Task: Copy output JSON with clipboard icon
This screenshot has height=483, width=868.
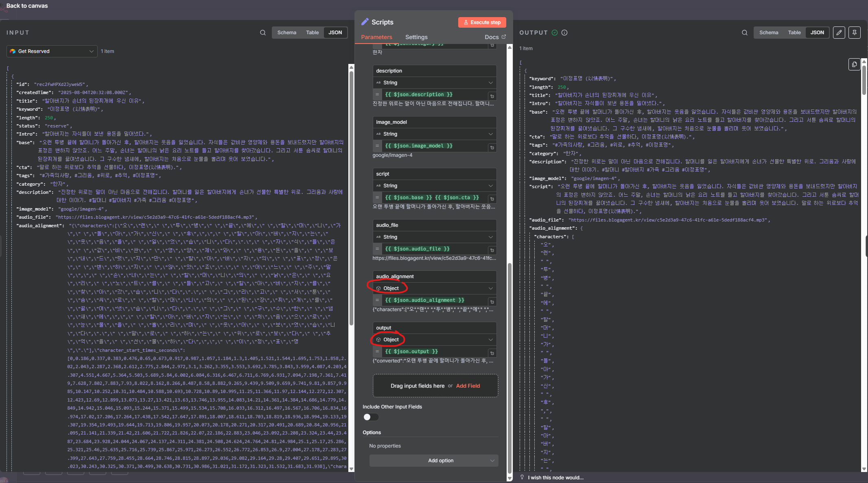Action: pos(854,64)
